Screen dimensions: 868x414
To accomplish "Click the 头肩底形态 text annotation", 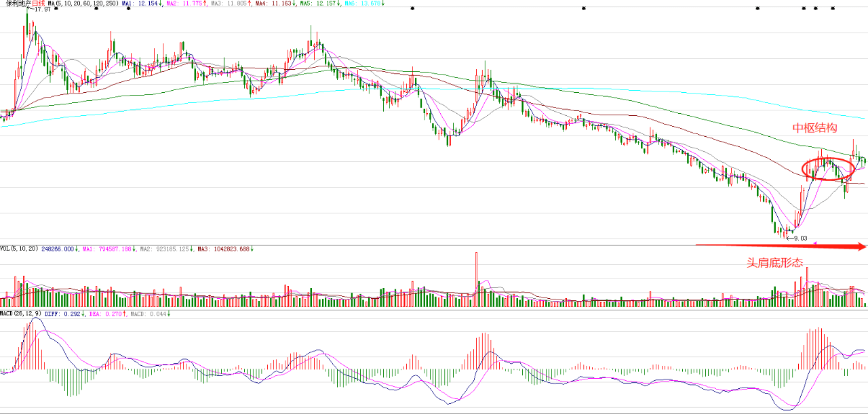I will (774, 262).
